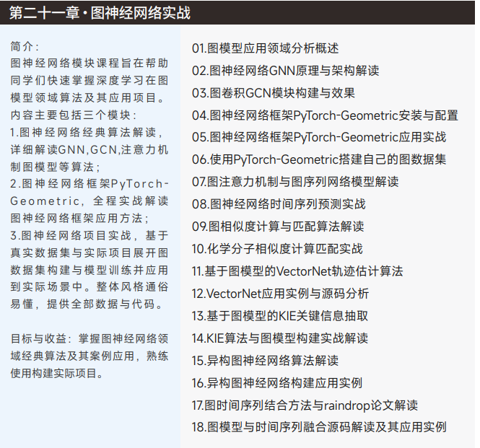The image size is (480, 448).
Task: Click the line 使用构建实际项目。
Action: pos(58,374)
